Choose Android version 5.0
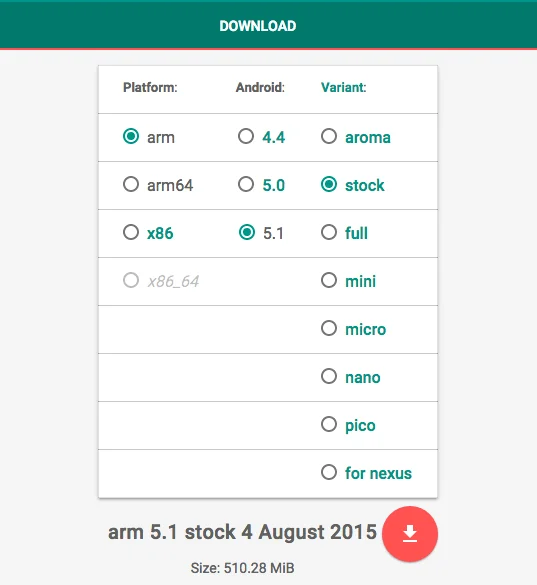This screenshot has height=585, width=537. (x=246, y=184)
